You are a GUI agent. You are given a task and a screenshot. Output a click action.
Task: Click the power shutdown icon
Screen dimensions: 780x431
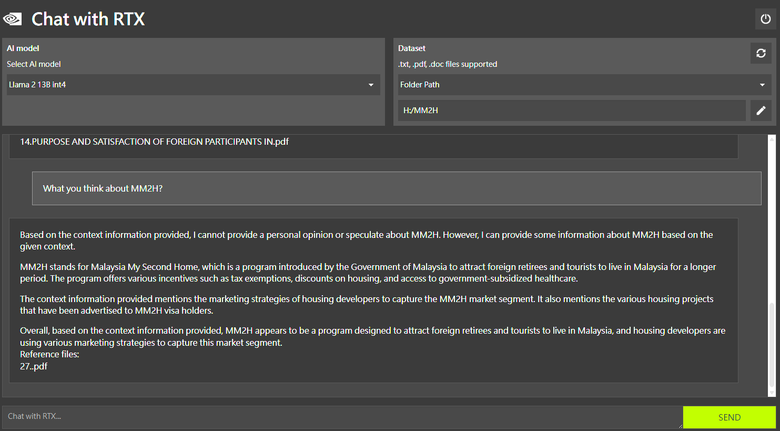[765, 19]
